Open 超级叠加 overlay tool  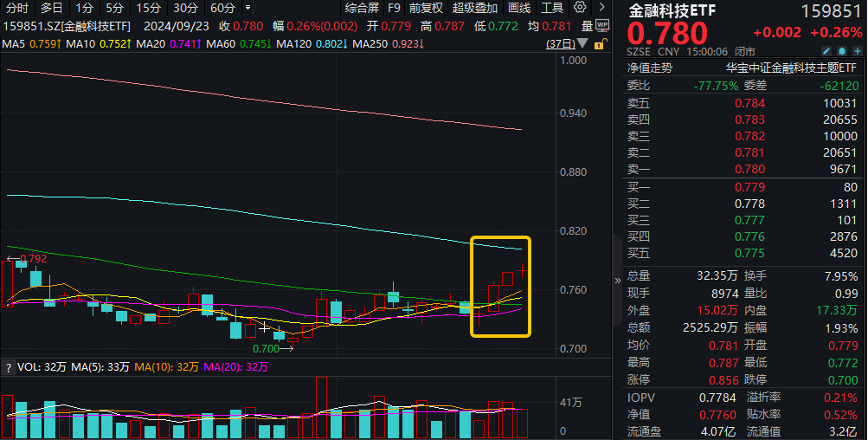tap(475, 8)
